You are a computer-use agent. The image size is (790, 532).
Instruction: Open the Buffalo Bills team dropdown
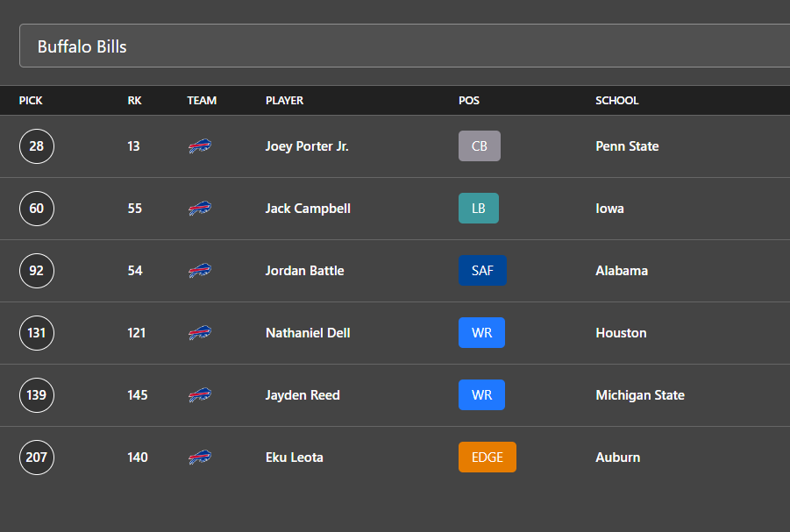(404, 46)
